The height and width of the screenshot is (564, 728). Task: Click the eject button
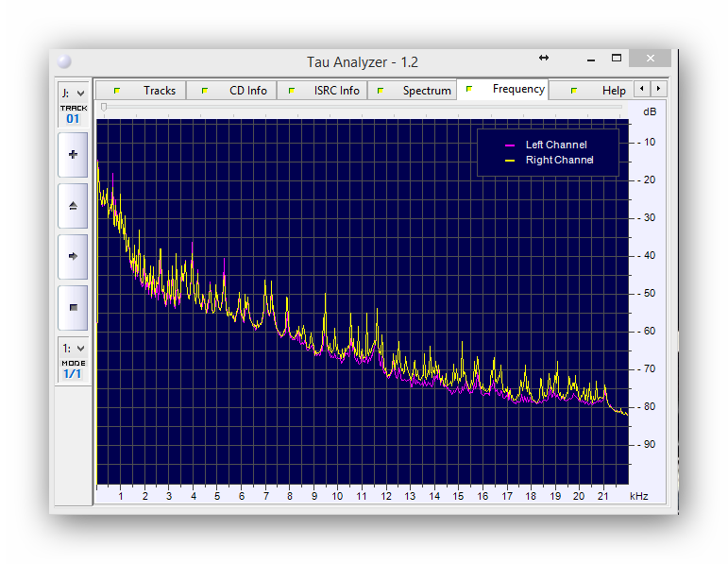pos(73,206)
